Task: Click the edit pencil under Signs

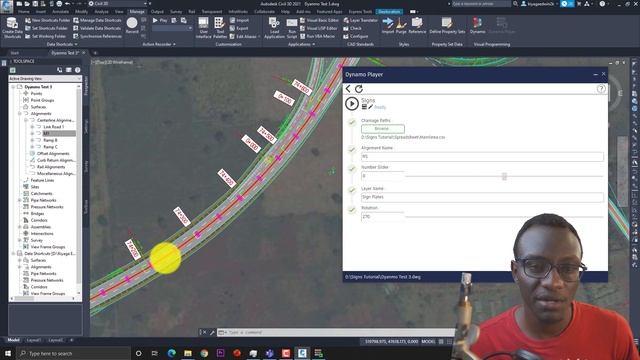Action: pos(371,107)
